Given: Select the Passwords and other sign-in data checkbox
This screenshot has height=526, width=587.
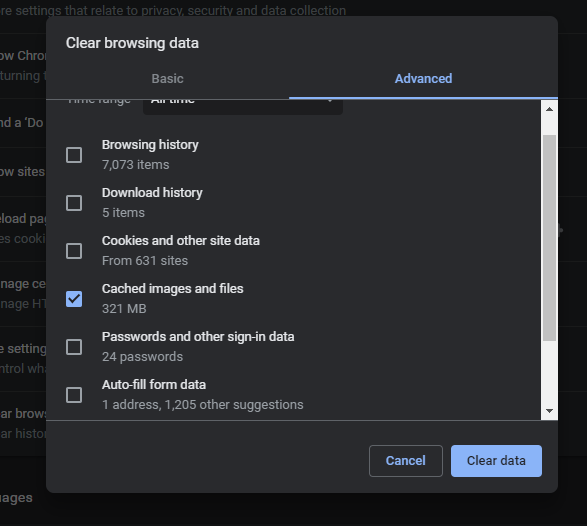Looking at the screenshot, I should pyautogui.click(x=74, y=347).
